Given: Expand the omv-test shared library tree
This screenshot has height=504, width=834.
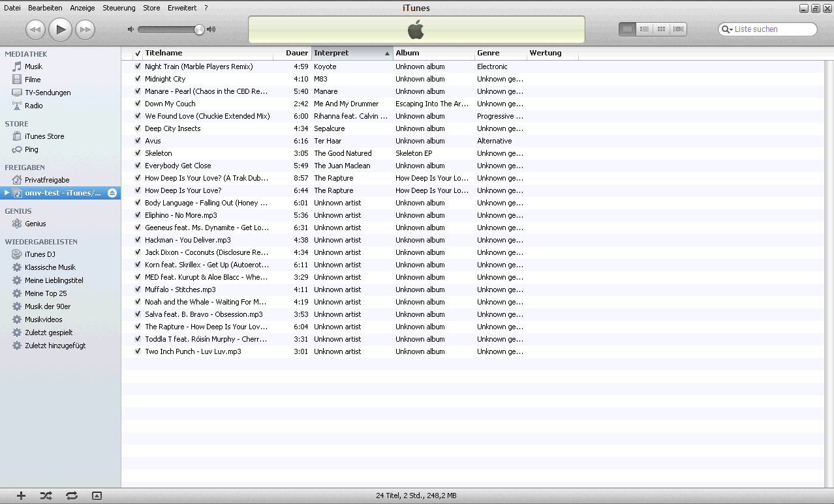Looking at the screenshot, I should [x=7, y=193].
